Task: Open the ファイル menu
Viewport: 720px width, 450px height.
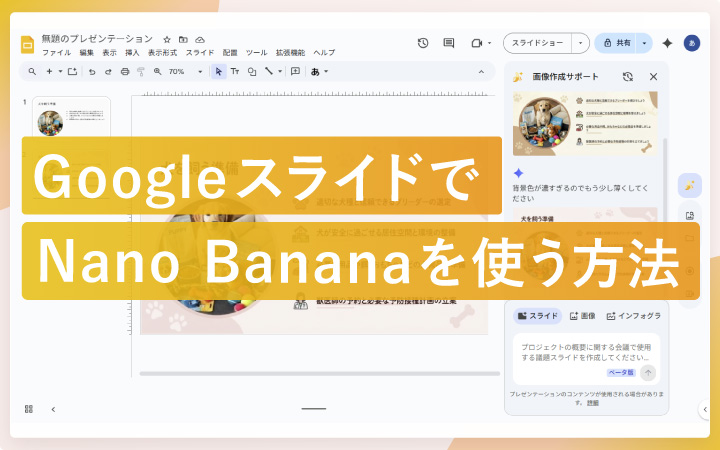Action: (x=56, y=53)
